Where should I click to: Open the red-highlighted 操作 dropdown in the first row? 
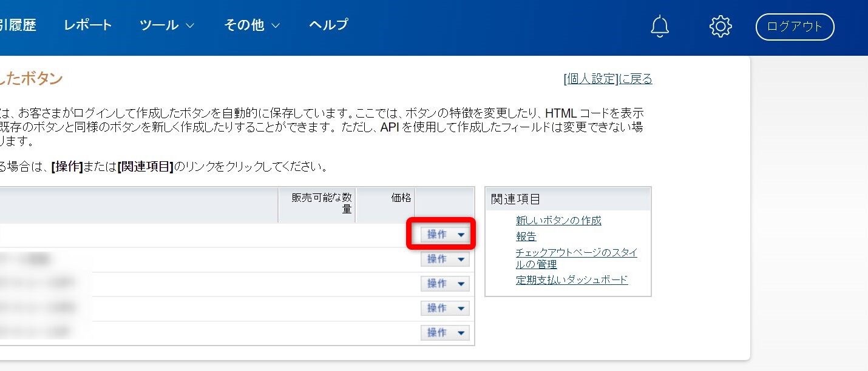445,235
